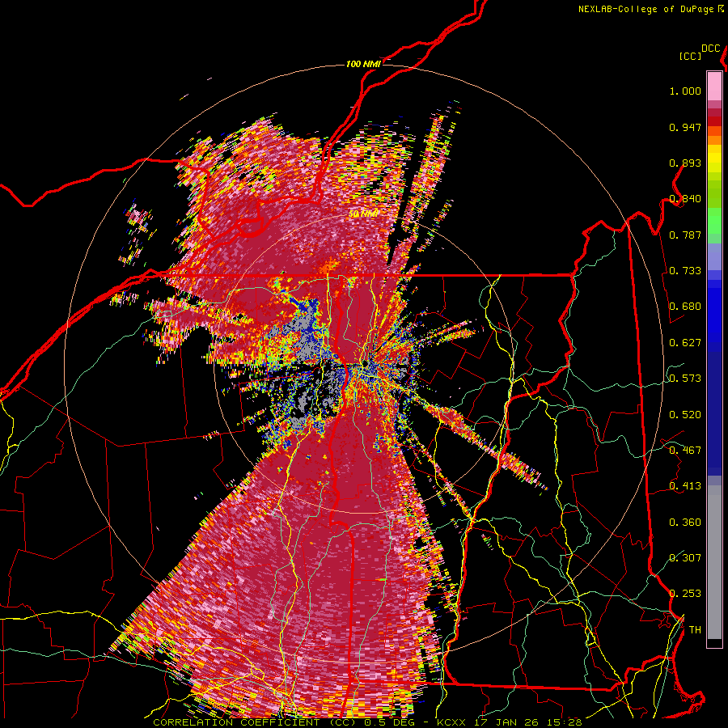Select the 0.787 value on the color scale
The width and height of the screenshot is (728, 728).
pyautogui.click(x=685, y=235)
